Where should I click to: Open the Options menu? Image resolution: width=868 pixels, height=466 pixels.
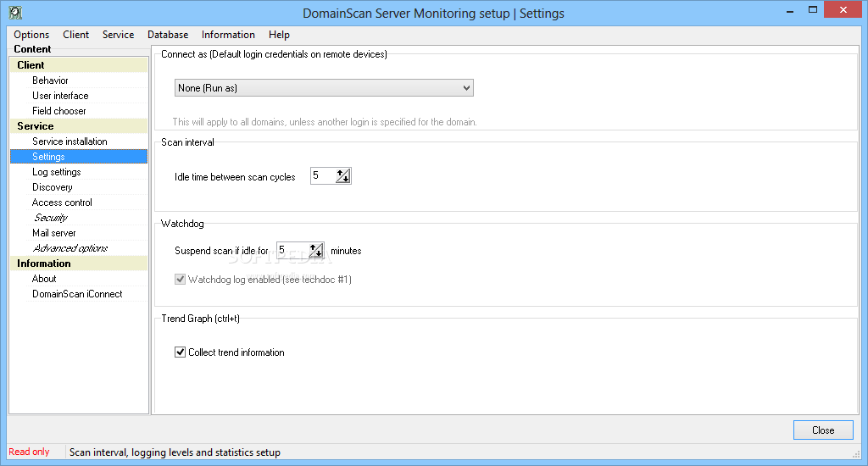click(31, 34)
